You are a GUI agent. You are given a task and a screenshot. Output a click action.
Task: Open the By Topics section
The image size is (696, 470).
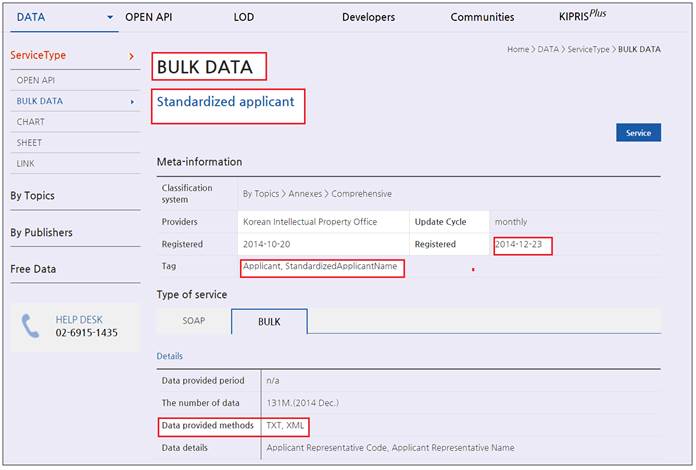coord(32,196)
